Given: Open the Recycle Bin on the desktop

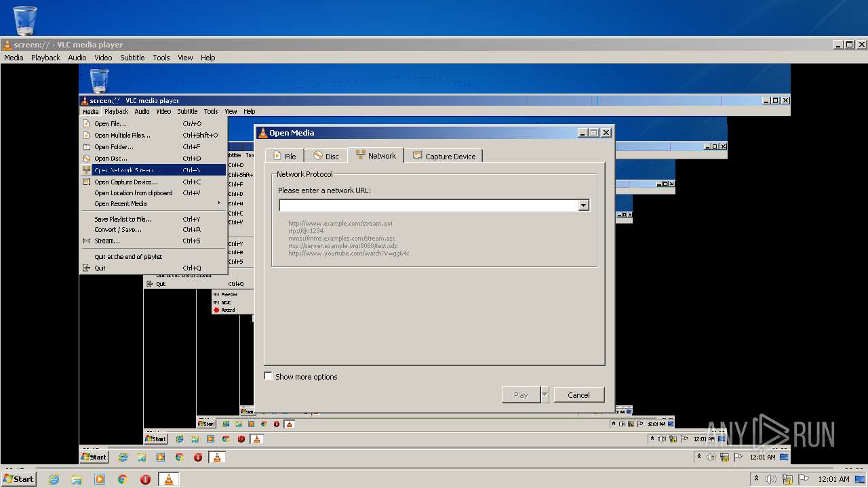Looking at the screenshot, I should (x=25, y=20).
